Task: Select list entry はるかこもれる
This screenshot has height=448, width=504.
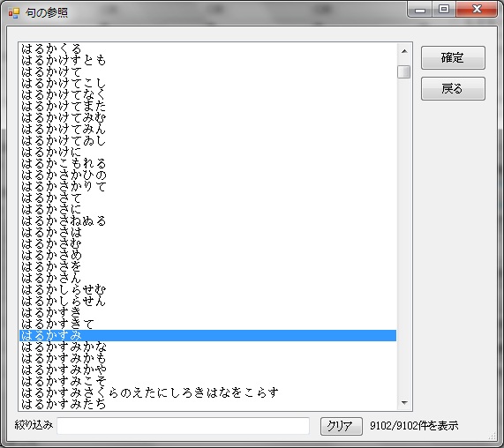Action: point(207,163)
